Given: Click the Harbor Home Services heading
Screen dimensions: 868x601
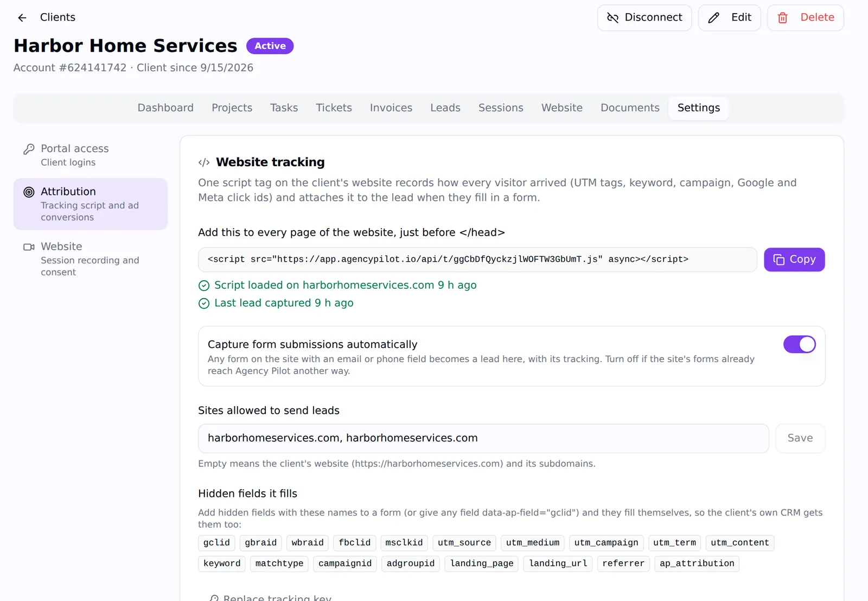Looking at the screenshot, I should (x=125, y=46).
